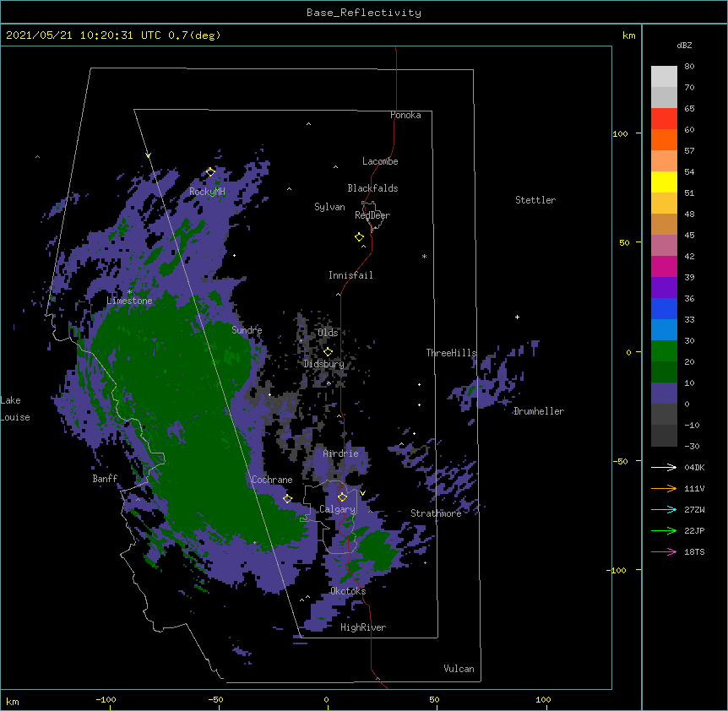The height and width of the screenshot is (711, 728).
Task: Click the Blackfalds town label
Action: (x=372, y=188)
